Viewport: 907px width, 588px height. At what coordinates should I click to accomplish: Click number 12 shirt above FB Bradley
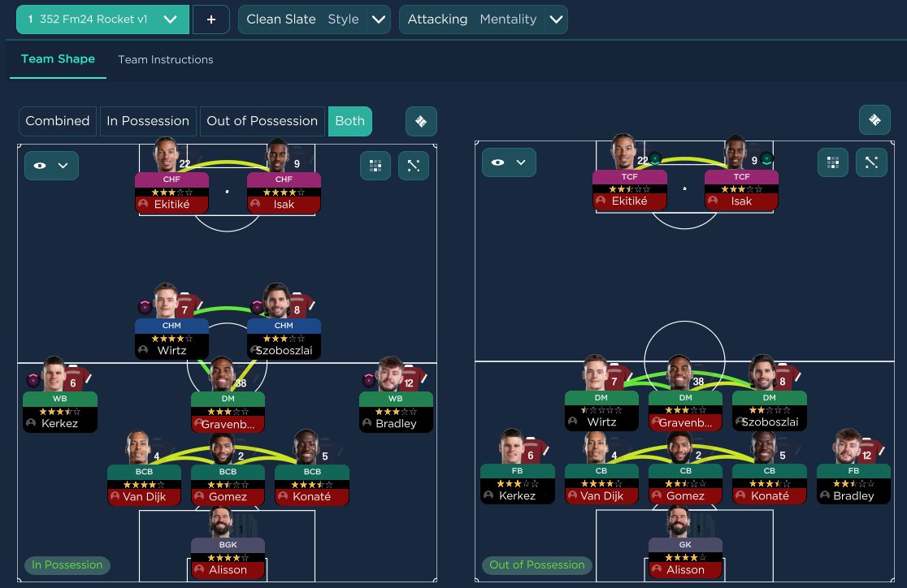868,452
